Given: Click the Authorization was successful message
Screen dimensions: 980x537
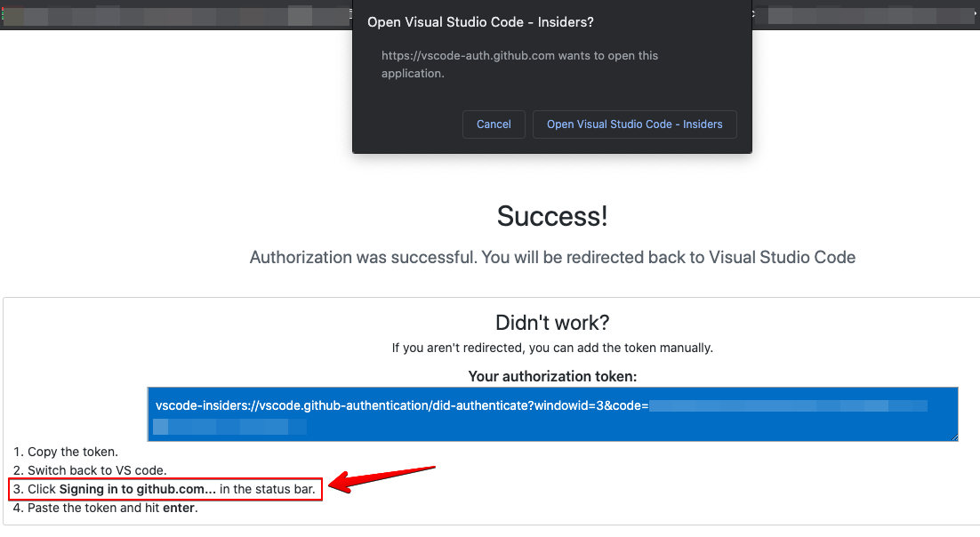Looking at the screenshot, I should pos(551,257).
